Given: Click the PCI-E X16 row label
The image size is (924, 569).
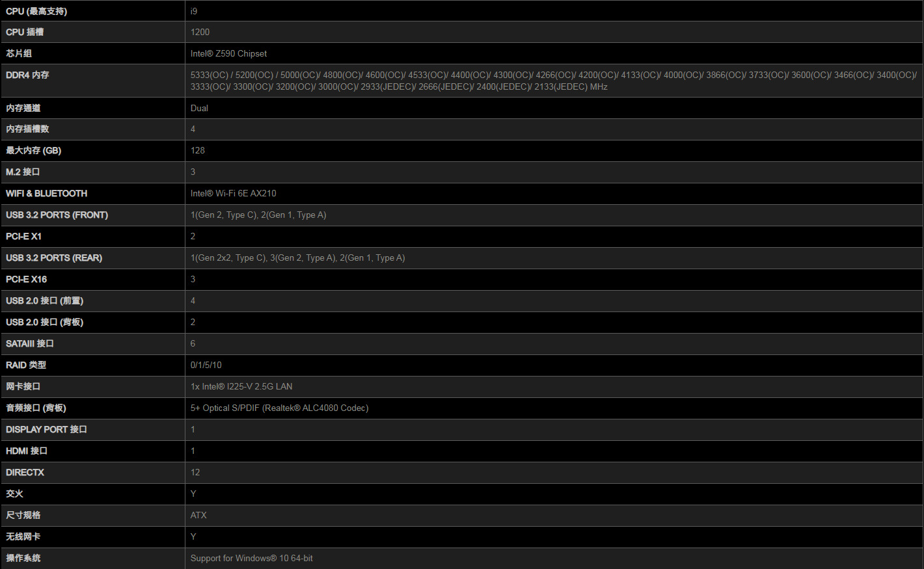Looking at the screenshot, I should pos(26,279).
